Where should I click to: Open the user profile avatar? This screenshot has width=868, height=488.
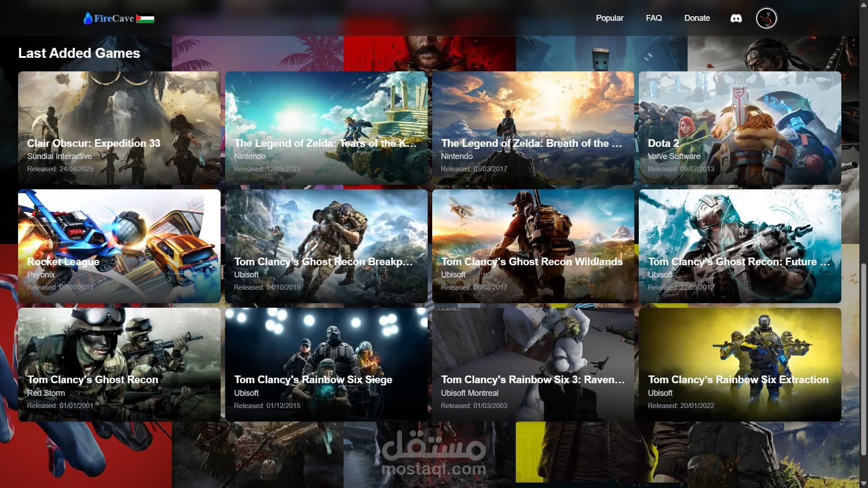click(766, 19)
